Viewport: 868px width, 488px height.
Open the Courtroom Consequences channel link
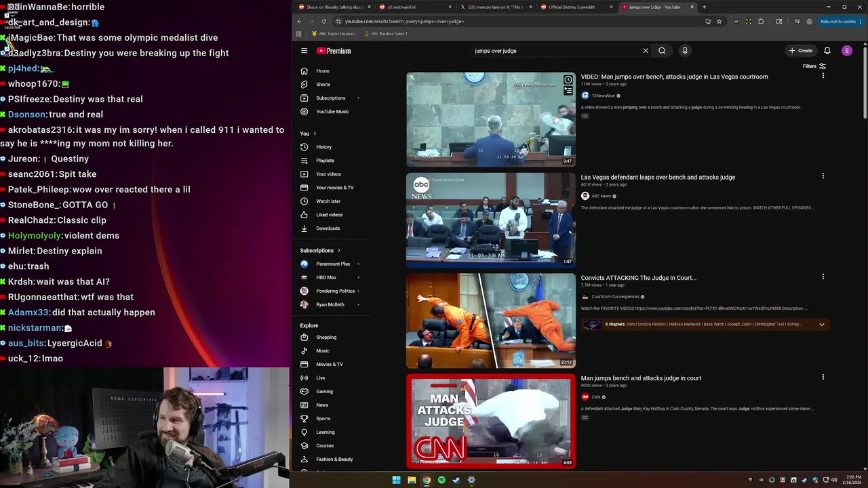coord(615,296)
